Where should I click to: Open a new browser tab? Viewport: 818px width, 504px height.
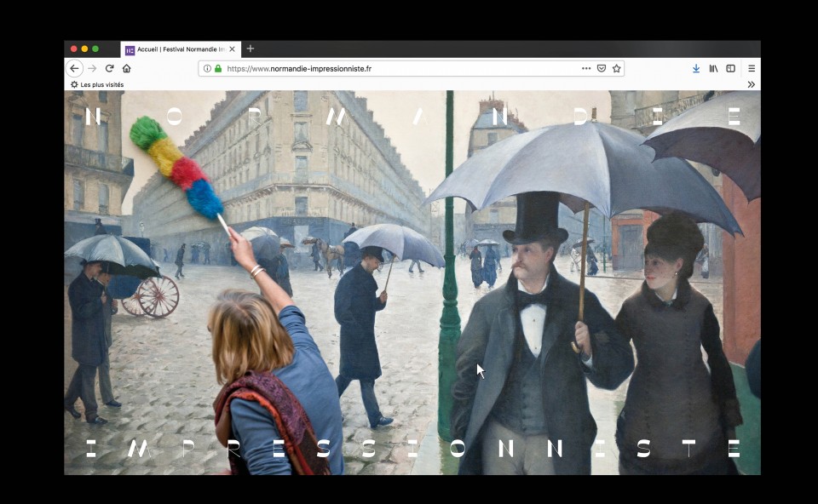(251, 49)
